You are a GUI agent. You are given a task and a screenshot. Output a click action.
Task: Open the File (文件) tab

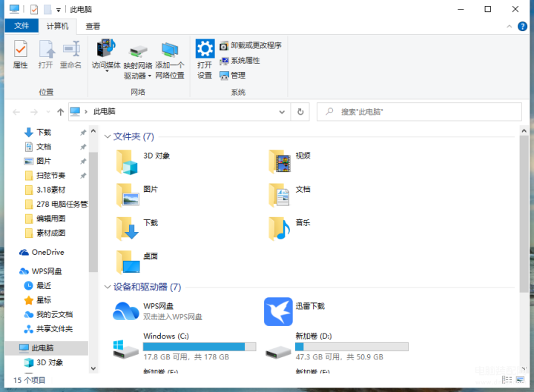click(x=22, y=26)
